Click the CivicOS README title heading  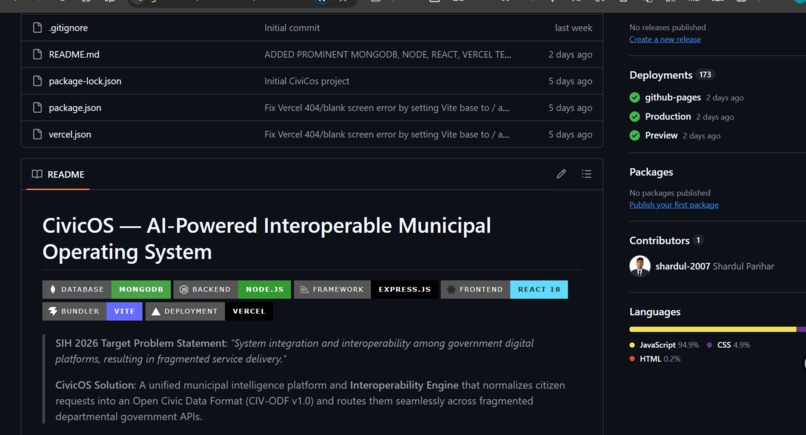pos(266,239)
